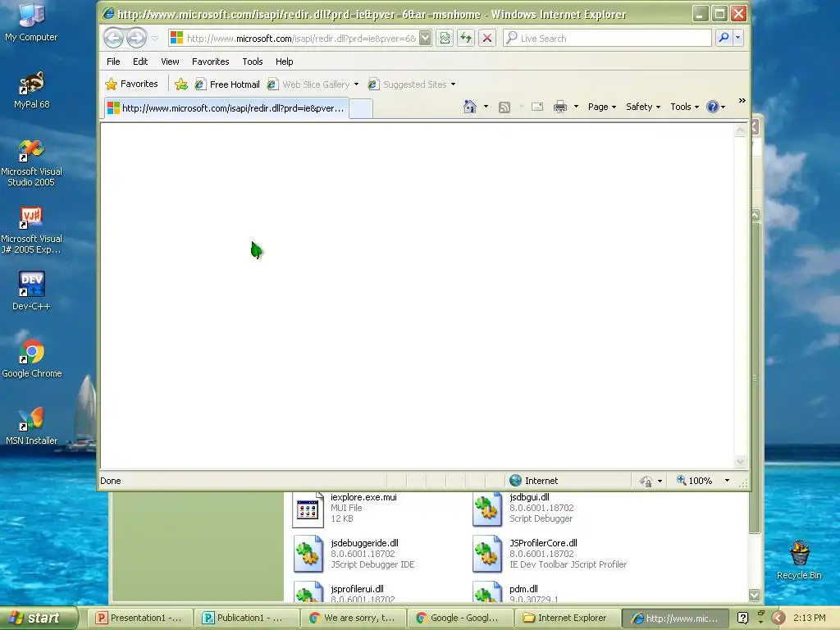Switch to Publication1 taskbar button
Viewport: 840px width, 630px height.
tap(245, 618)
